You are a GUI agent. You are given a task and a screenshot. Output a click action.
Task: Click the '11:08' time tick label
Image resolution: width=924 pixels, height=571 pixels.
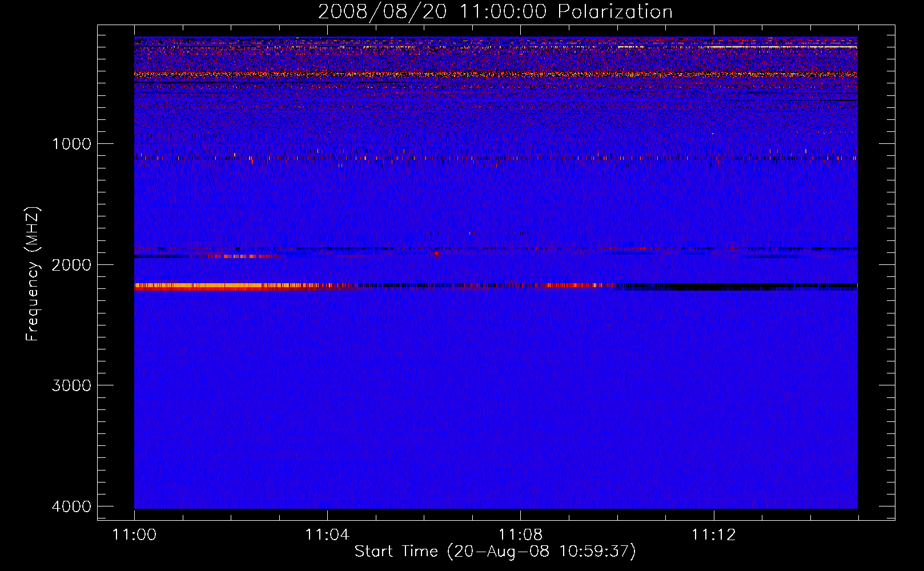pyautogui.click(x=520, y=535)
